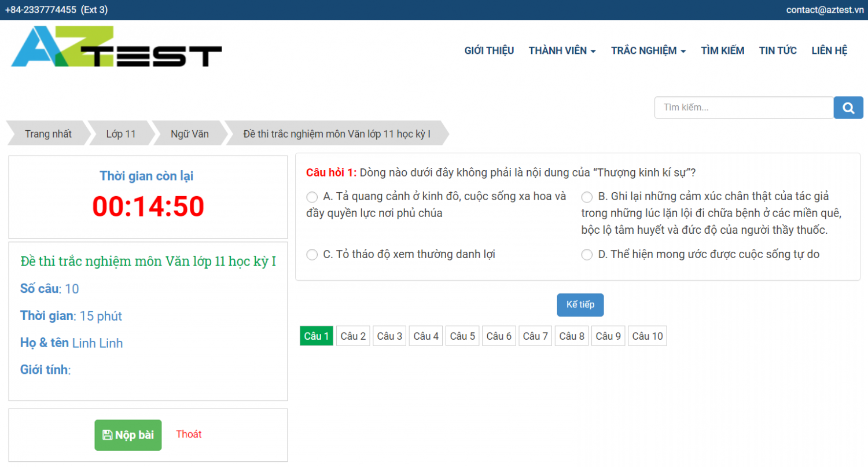Click the phone number +84-2337774455

point(41,10)
